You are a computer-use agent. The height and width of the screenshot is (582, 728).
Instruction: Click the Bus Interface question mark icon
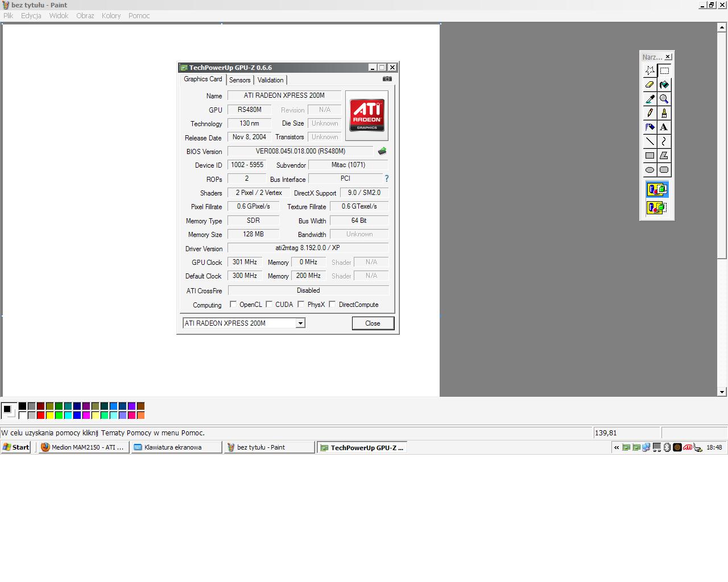387,178
